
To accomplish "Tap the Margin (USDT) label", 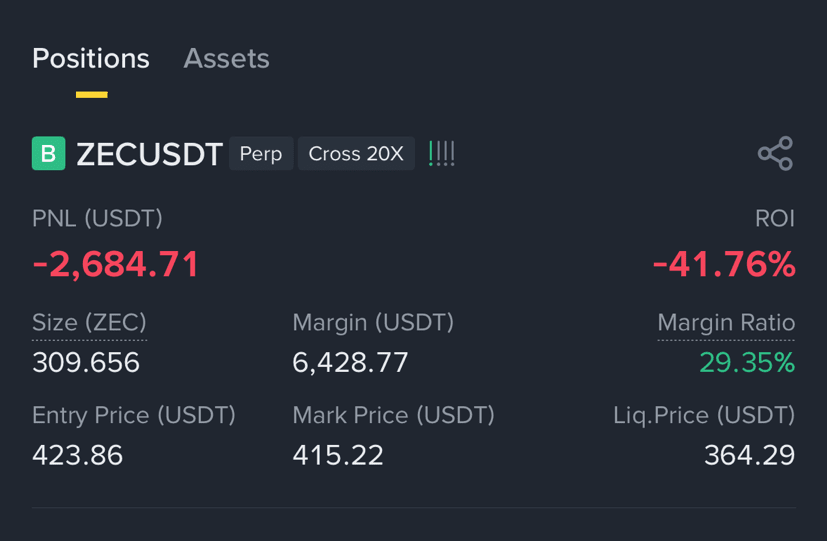I will (373, 323).
